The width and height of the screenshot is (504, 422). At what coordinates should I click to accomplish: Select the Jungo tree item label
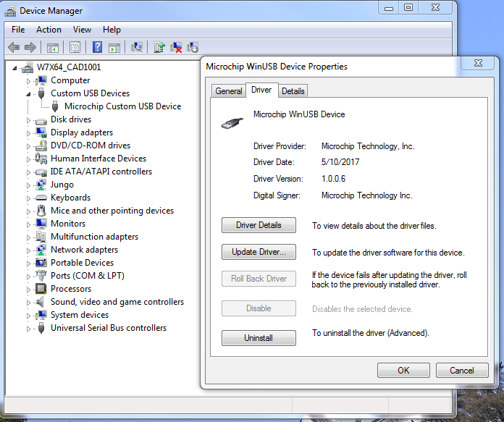[x=62, y=185]
